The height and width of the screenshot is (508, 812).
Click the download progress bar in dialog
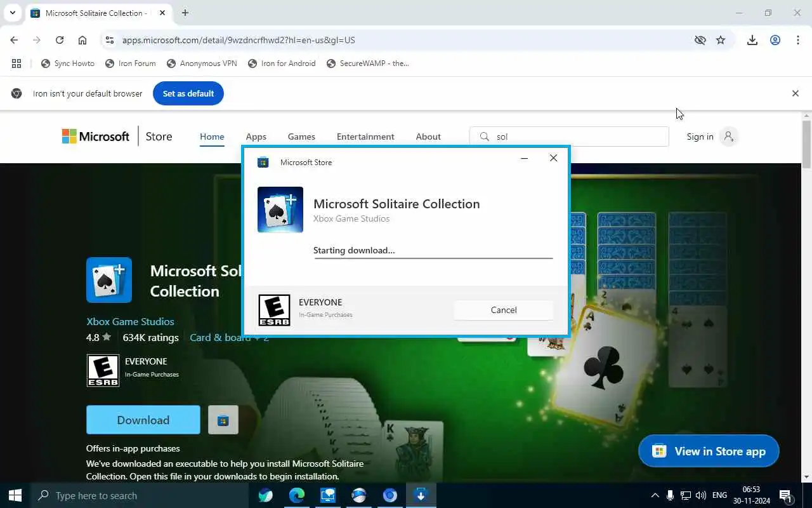(x=433, y=258)
